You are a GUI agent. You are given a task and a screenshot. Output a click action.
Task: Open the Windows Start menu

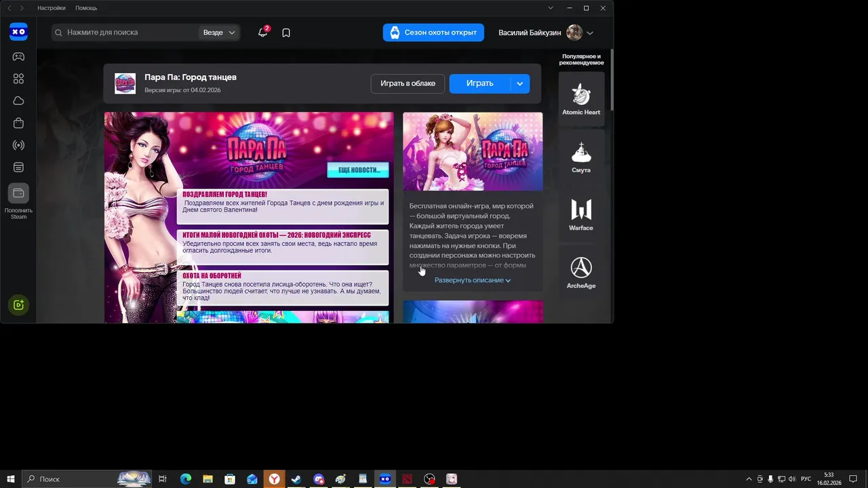[x=11, y=479]
